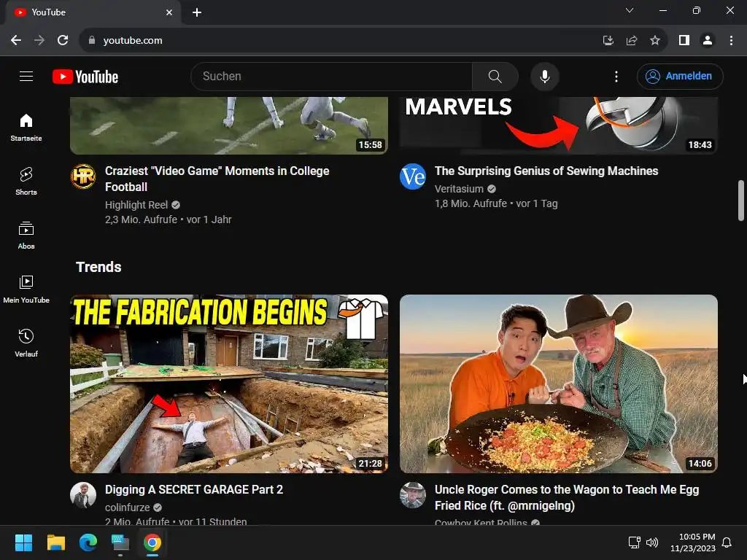The height and width of the screenshot is (560, 747).
Task: Open YouTube settings three-dot menu
Action: [616, 76]
